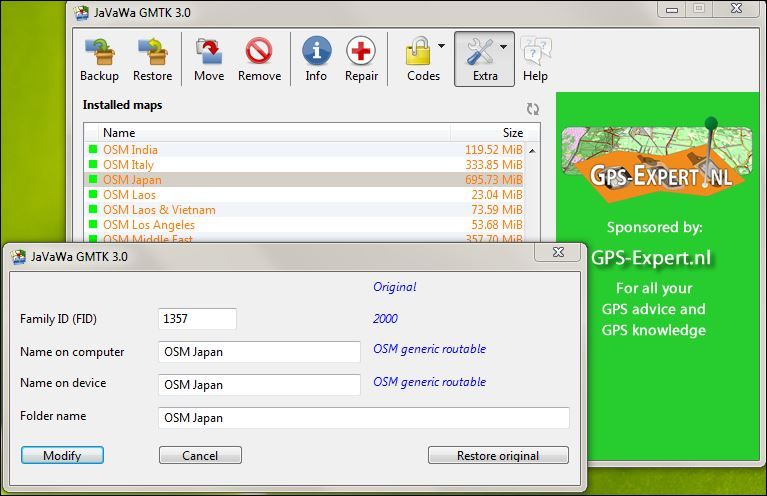This screenshot has height=496, width=767.
Task: Click the 695.73 MiB size cell
Action: coord(494,180)
